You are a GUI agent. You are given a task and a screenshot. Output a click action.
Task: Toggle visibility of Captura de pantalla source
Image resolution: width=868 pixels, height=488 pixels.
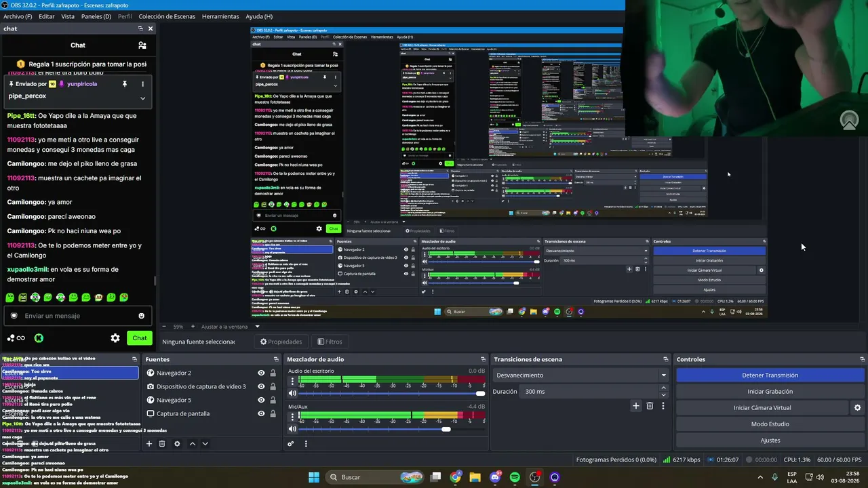(261, 413)
